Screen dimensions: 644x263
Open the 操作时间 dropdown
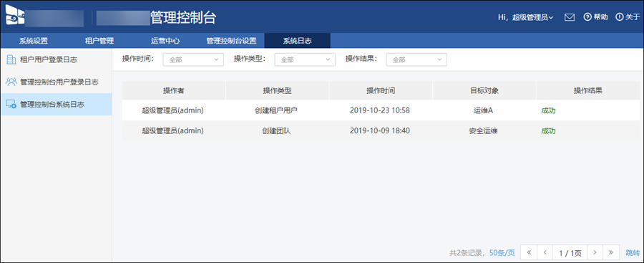pos(193,59)
